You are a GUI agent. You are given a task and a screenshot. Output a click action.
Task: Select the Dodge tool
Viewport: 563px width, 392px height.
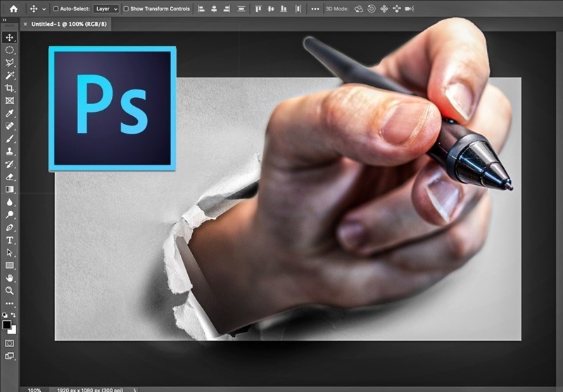pos(9,215)
